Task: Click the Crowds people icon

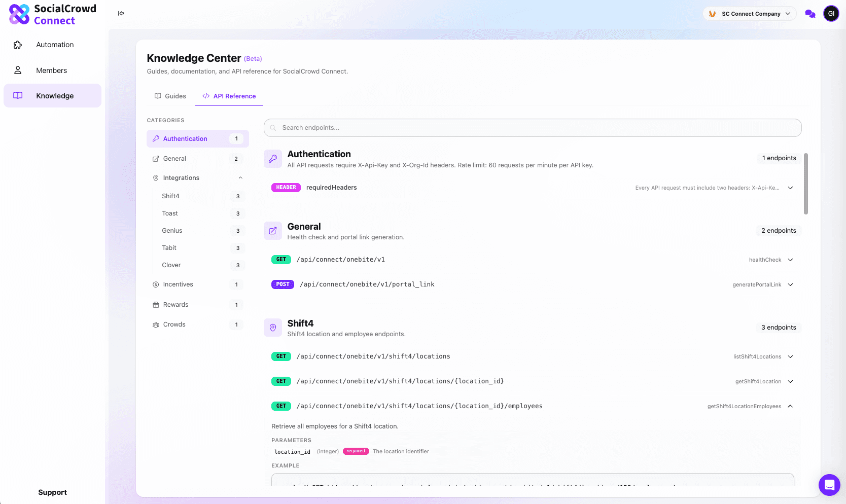Action: click(x=156, y=325)
